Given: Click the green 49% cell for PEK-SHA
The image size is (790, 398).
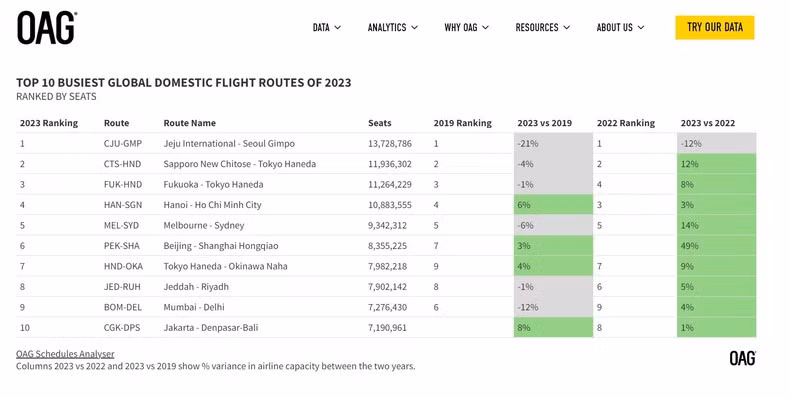Looking at the screenshot, I should [x=716, y=246].
